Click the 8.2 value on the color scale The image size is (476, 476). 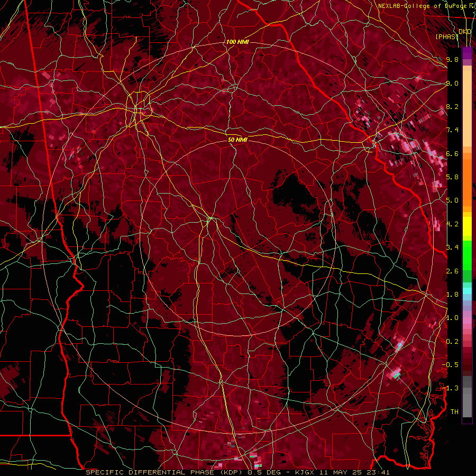tap(453, 106)
